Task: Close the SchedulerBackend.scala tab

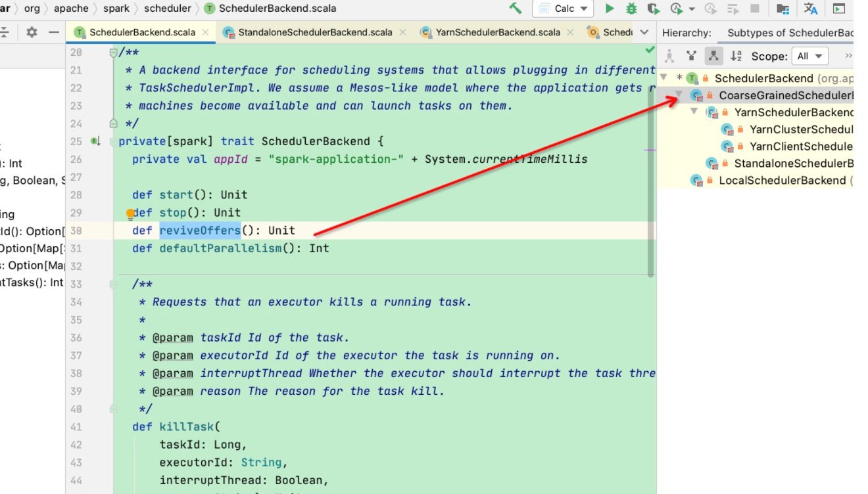Action: click(206, 33)
